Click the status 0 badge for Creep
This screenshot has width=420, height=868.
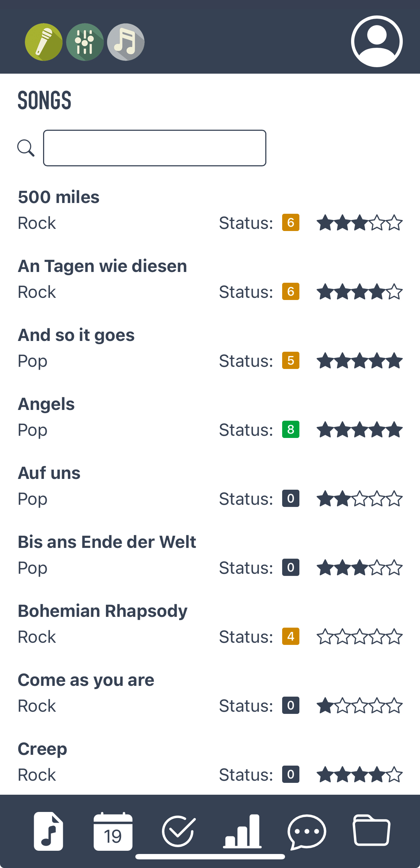(290, 775)
